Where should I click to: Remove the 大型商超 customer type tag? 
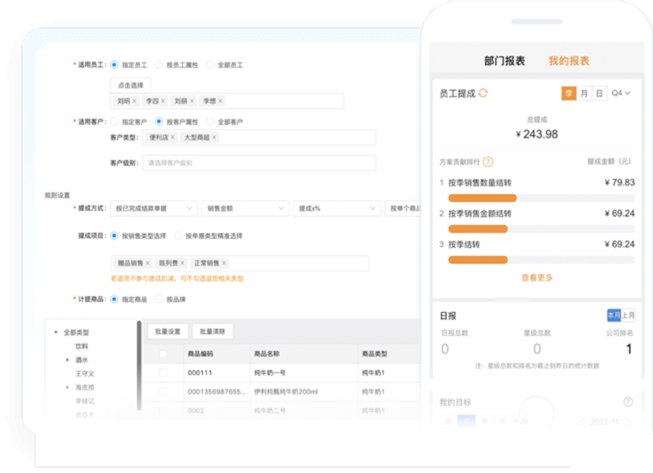tap(214, 137)
